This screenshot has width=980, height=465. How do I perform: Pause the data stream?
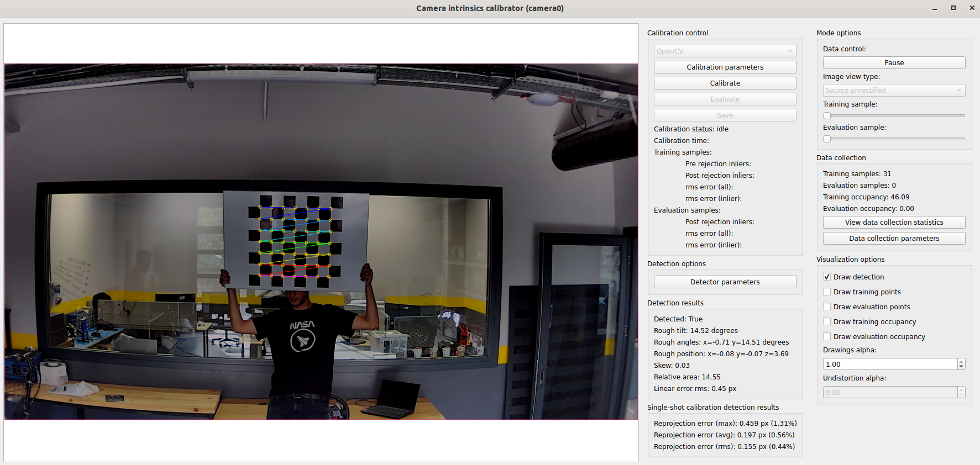click(894, 63)
